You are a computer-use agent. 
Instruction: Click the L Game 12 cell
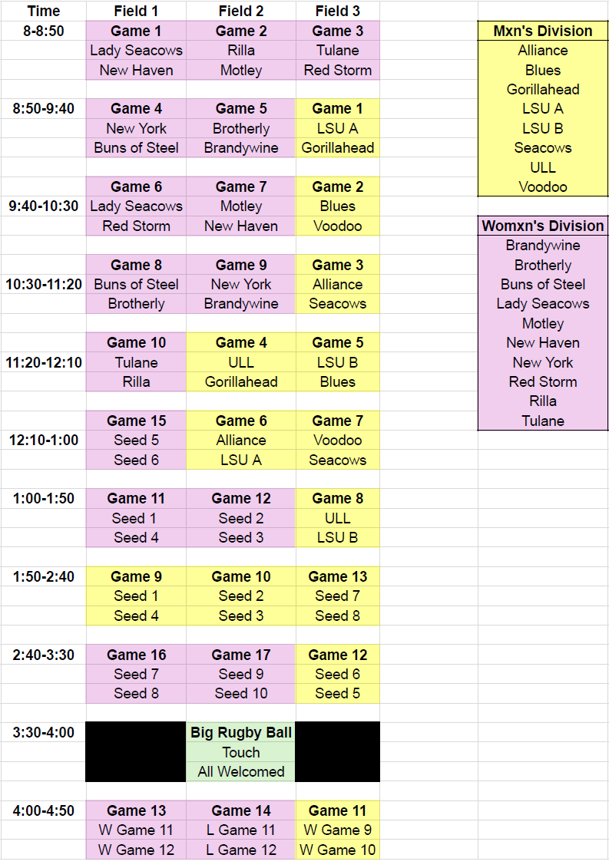(240, 850)
